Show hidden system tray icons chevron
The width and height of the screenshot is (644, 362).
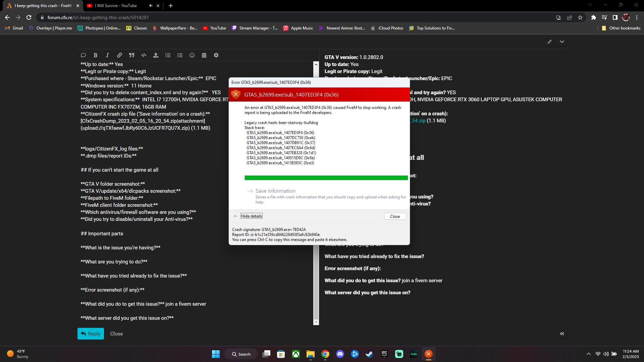588,354
